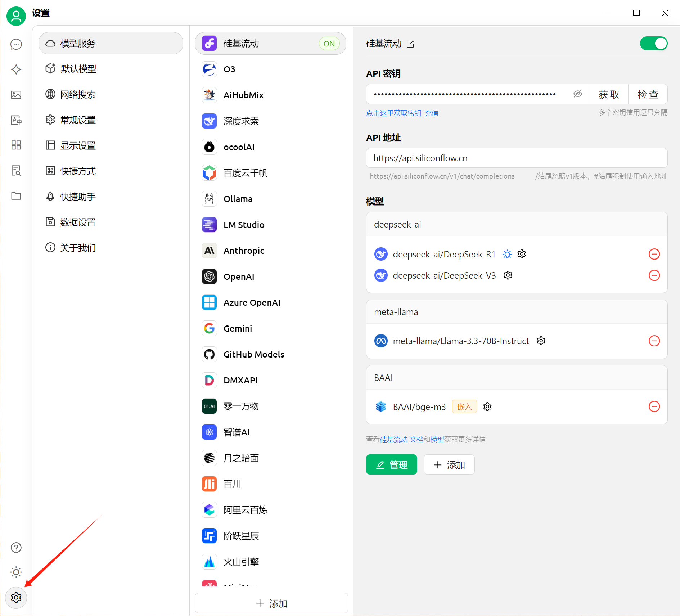The width and height of the screenshot is (680, 616).
Task: Select 网络搜索 settings menu
Action: [x=111, y=94]
